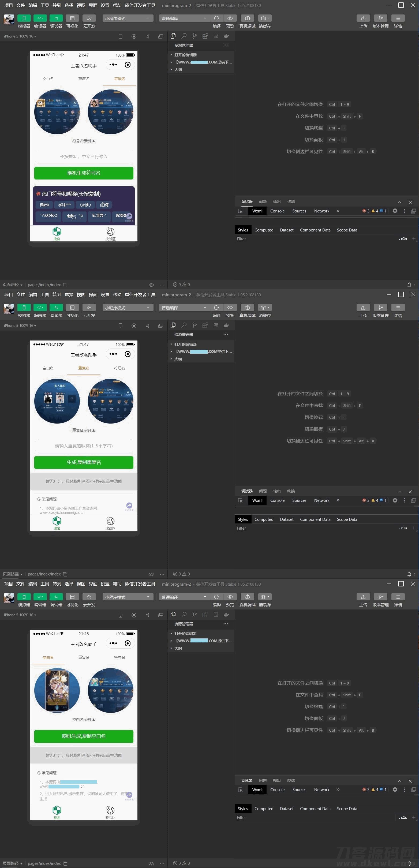The image size is (419, 868).
Task: Click the preview (预览) eye icon in topmost toolbar
Action: [x=230, y=18]
